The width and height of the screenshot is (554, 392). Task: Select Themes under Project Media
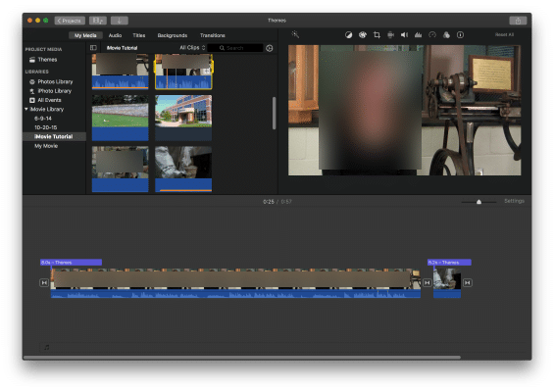pos(47,60)
